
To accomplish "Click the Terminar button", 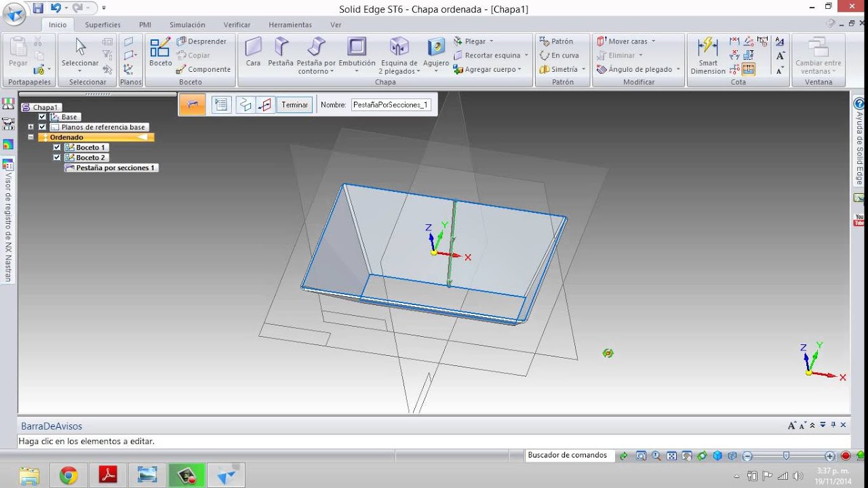I will 294,105.
